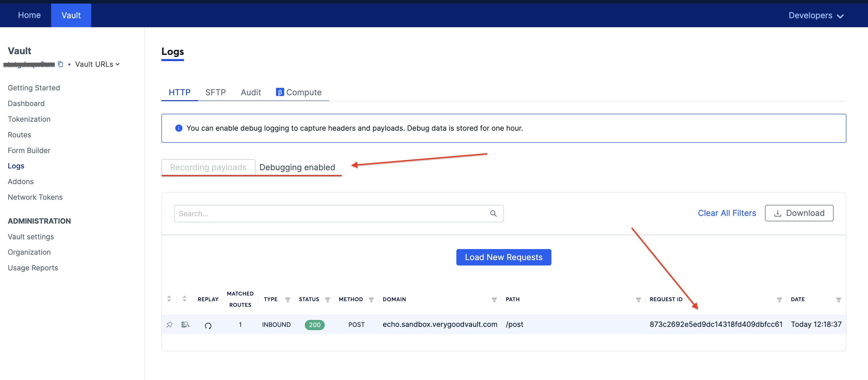Filter by the DOMAIN column
868x380 pixels.
(x=494, y=300)
